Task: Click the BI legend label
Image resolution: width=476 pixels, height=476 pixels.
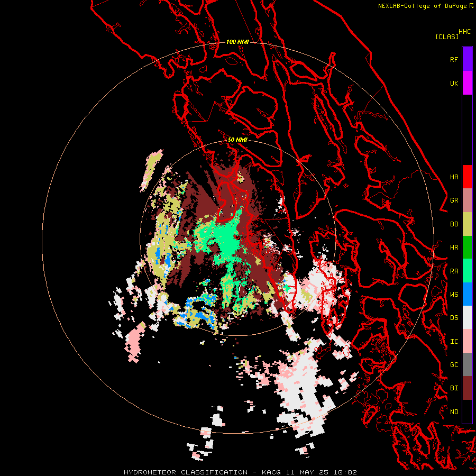Action: pyautogui.click(x=454, y=388)
